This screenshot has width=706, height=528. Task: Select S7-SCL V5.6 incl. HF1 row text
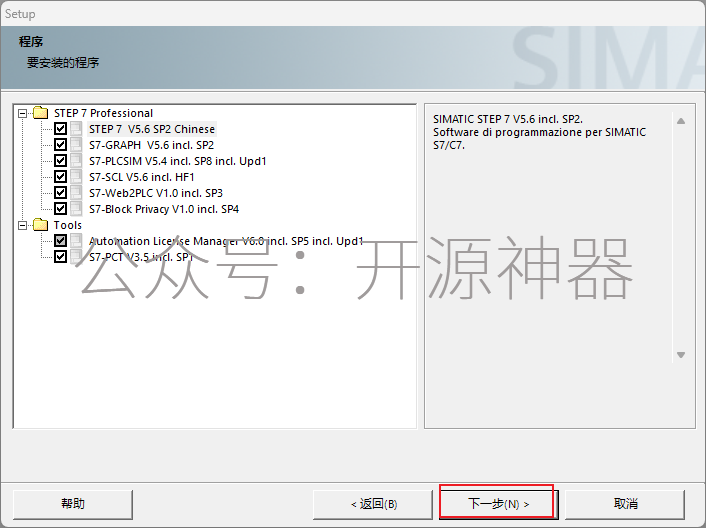141,177
